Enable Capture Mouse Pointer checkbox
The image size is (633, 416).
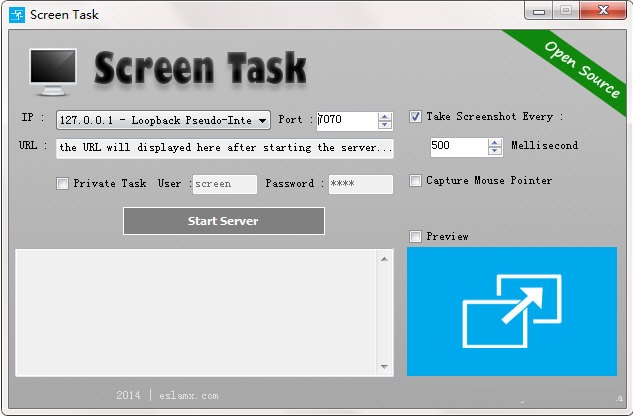coord(416,181)
